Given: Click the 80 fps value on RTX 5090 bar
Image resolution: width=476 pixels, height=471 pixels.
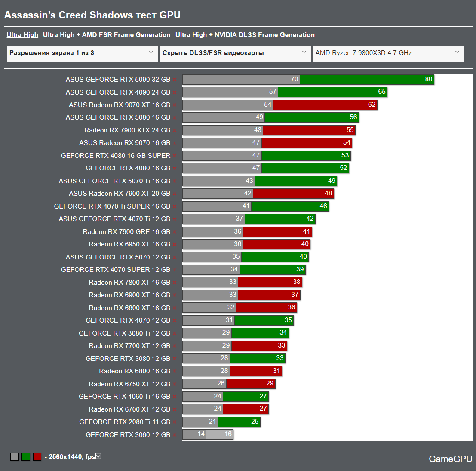Looking at the screenshot, I should click(428, 79).
